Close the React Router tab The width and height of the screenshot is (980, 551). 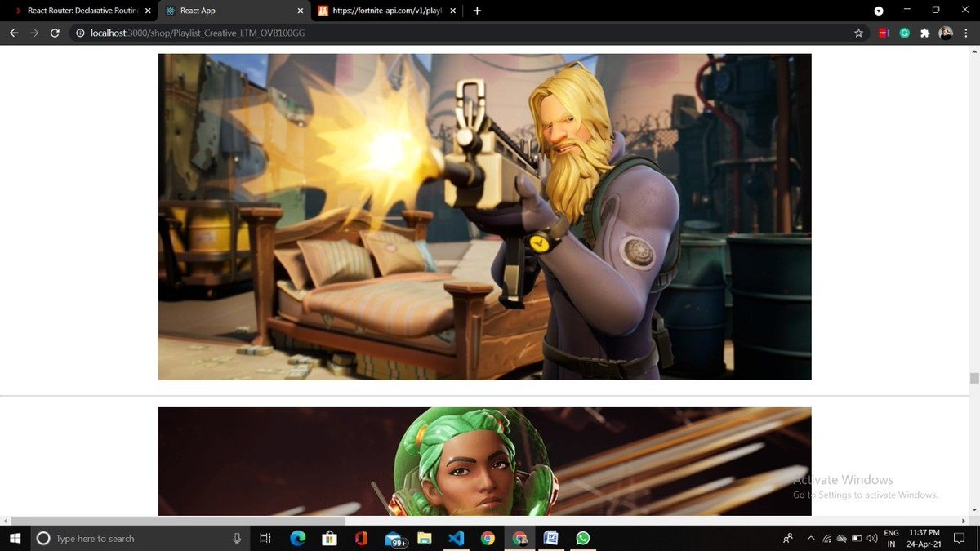(x=148, y=11)
